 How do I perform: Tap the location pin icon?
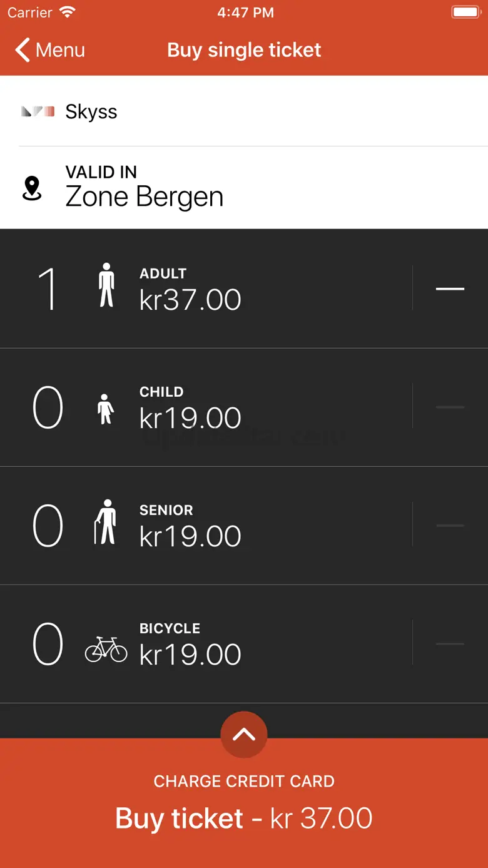32,188
